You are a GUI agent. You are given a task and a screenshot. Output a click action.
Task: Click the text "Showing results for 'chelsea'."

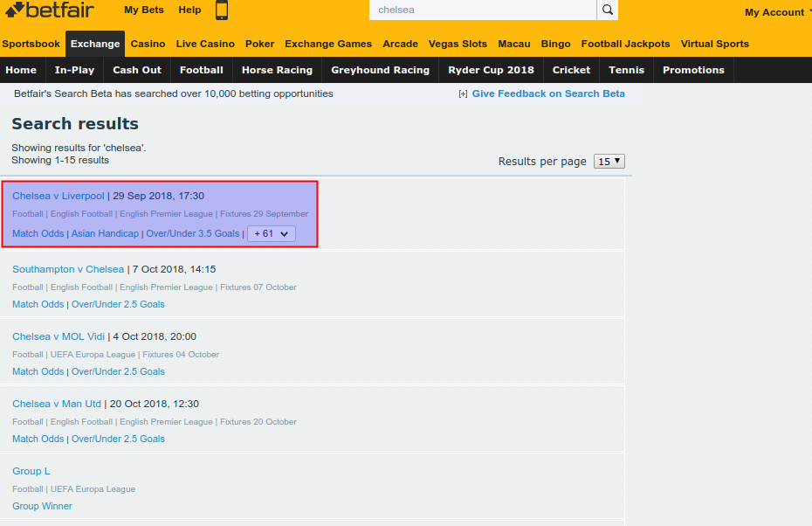pyautogui.click(x=79, y=148)
